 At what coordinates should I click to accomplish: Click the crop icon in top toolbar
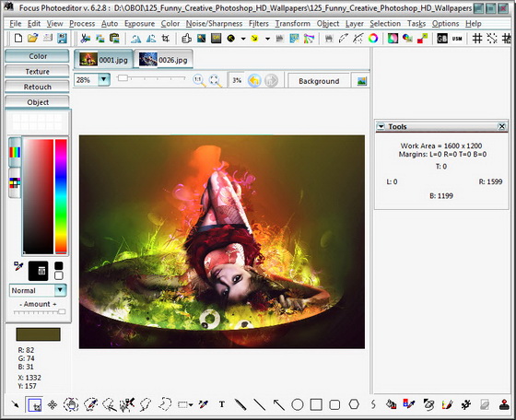coord(166,39)
